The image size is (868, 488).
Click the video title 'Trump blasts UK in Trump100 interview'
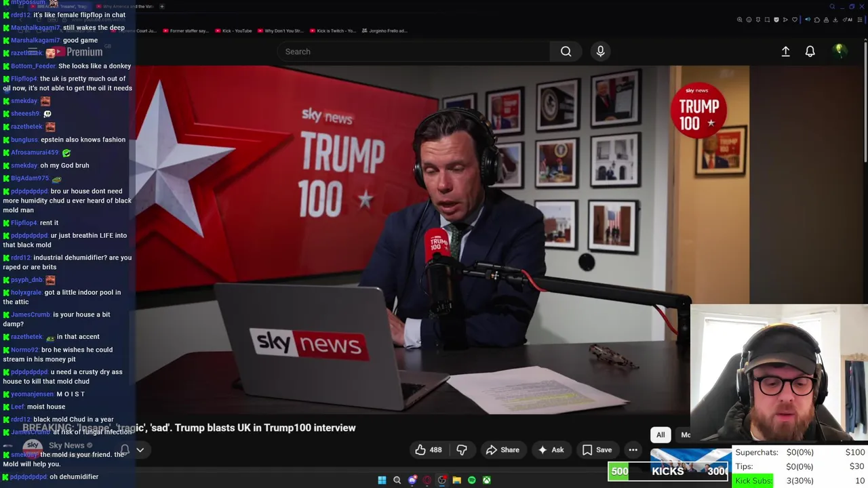tap(265, 428)
